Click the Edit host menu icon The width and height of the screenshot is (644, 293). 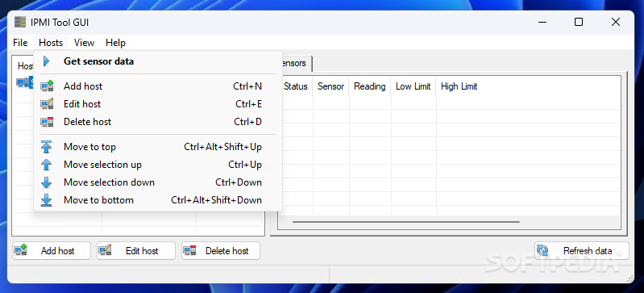pyautogui.click(x=47, y=103)
